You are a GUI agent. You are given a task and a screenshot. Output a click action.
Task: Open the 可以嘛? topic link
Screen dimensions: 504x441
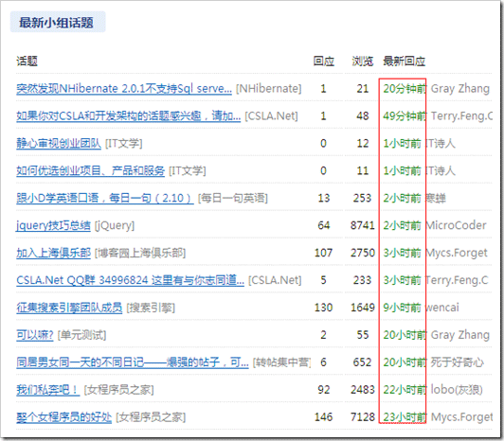[35, 335]
